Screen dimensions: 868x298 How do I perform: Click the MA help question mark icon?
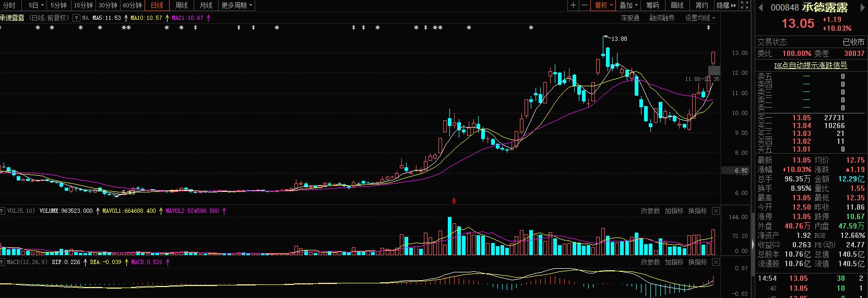[76, 18]
